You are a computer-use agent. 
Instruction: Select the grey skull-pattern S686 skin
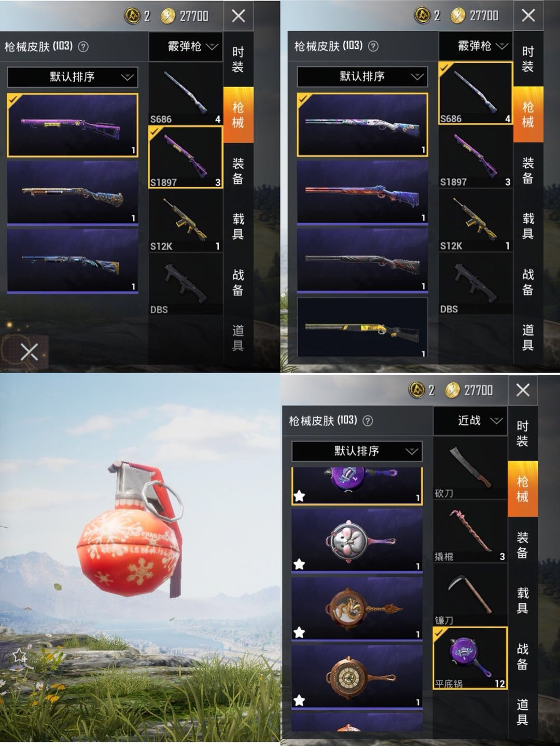point(362,260)
